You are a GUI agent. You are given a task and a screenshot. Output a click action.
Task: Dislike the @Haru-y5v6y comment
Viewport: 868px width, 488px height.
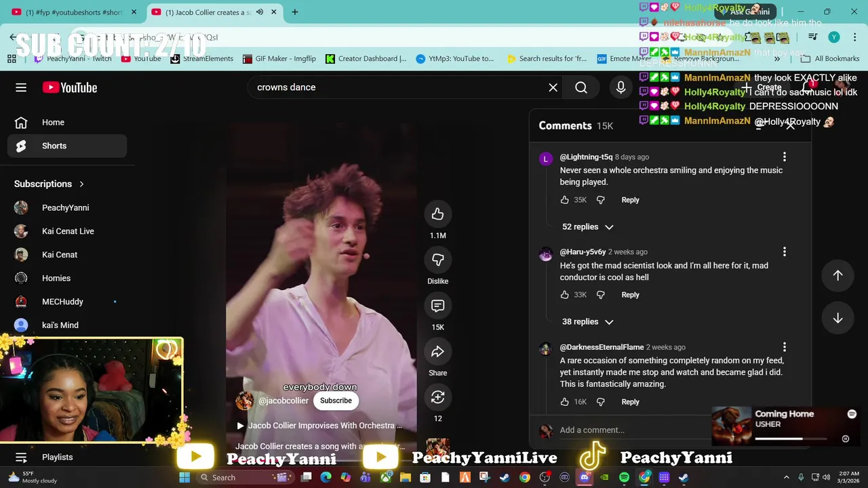pyautogui.click(x=600, y=295)
